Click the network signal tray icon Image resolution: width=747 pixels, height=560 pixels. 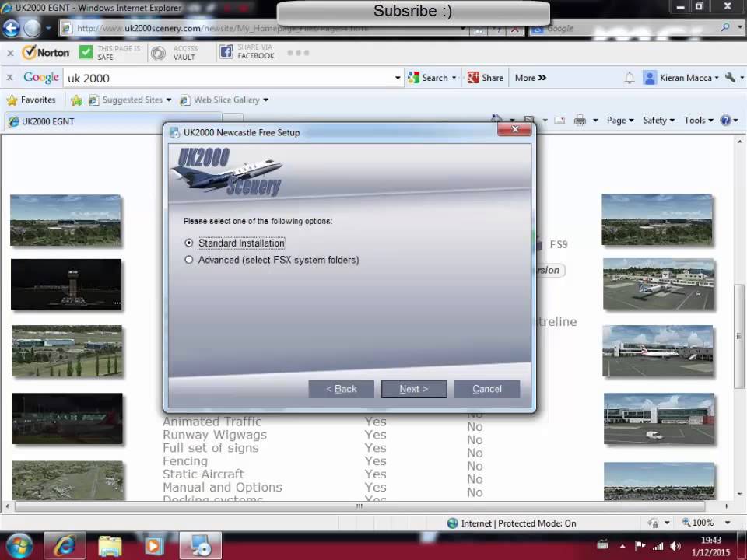tap(658, 546)
